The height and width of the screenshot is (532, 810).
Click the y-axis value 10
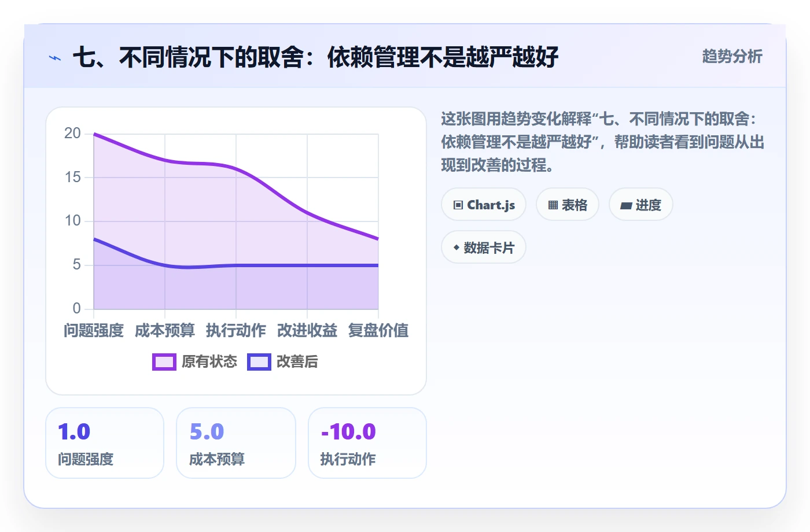pos(73,221)
